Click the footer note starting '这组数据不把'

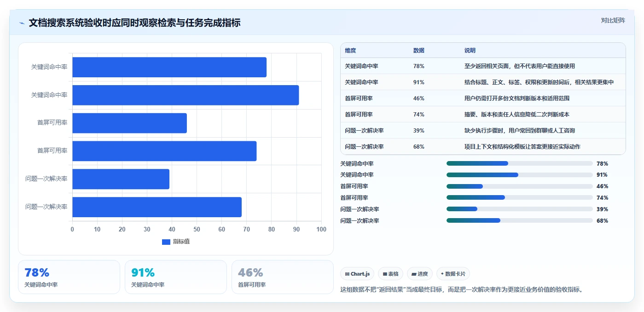coord(462,290)
